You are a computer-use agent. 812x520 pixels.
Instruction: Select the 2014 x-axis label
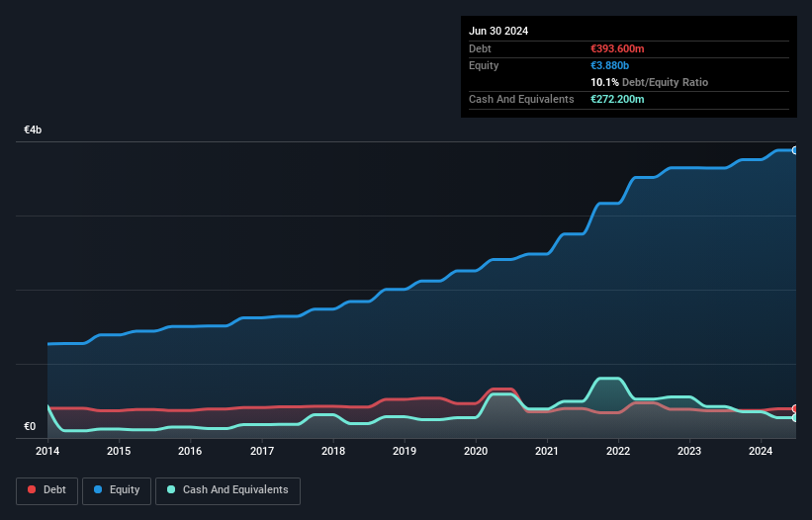[x=47, y=451]
